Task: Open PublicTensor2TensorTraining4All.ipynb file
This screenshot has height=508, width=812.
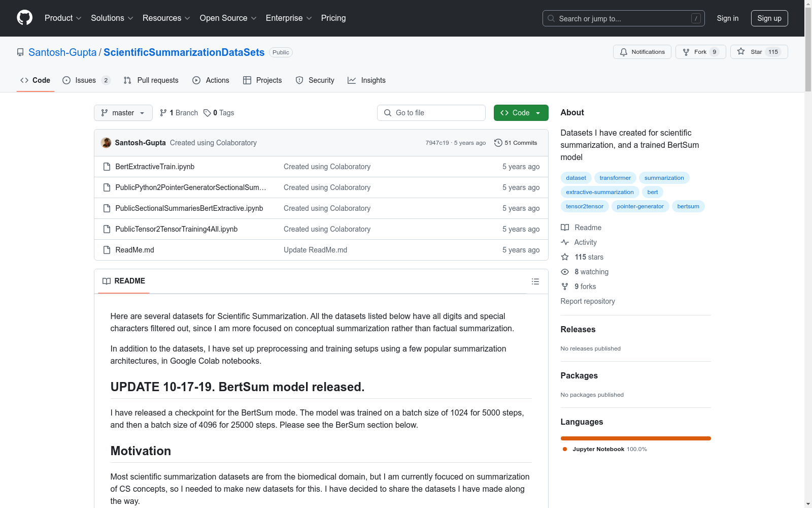Action: [x=176, y=229]
